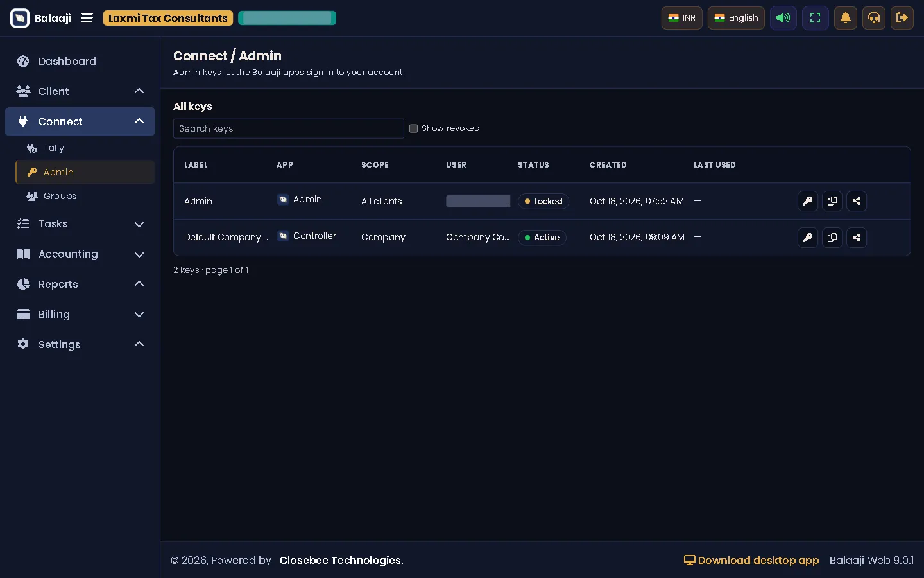Click the Accounting book icon in sidebar
This screenshot has height=578, width=924.
(x=23, y=254)
